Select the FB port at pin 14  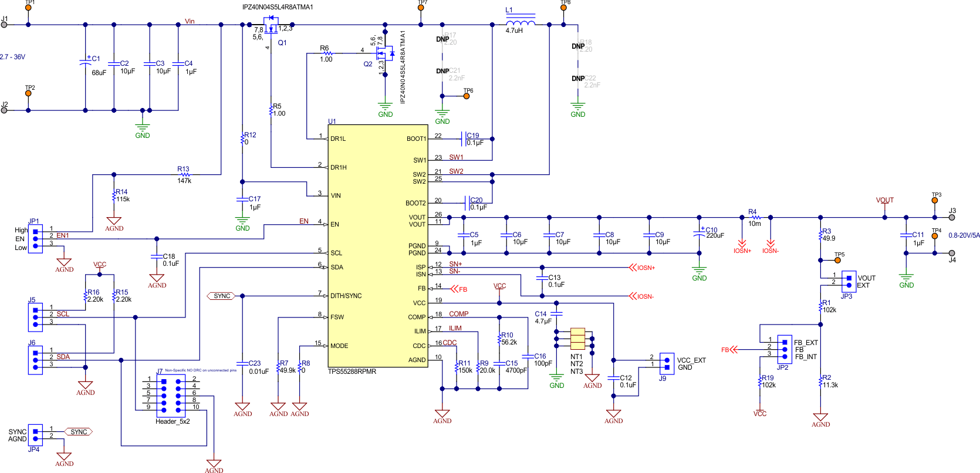(459, 289)
